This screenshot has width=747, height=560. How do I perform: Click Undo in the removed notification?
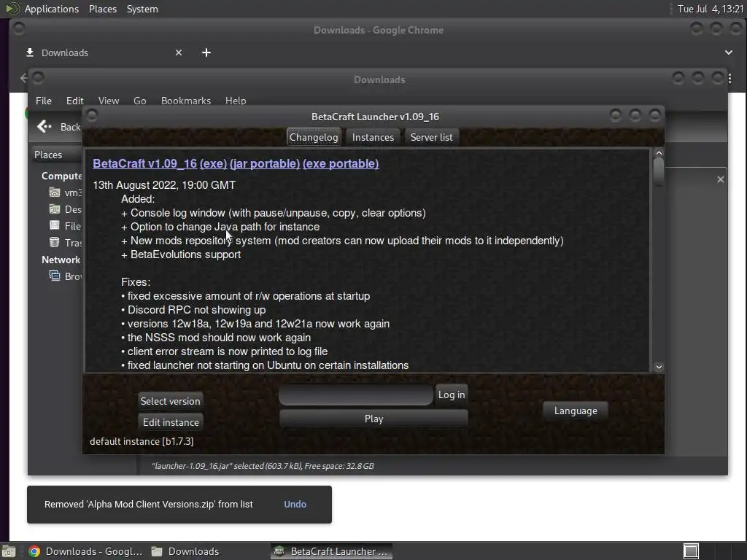[295, 504]
